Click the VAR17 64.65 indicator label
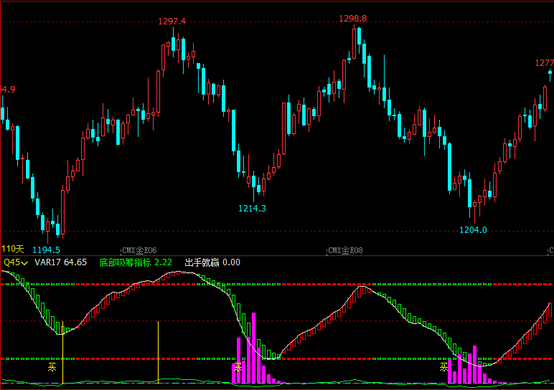 (60, 262)
